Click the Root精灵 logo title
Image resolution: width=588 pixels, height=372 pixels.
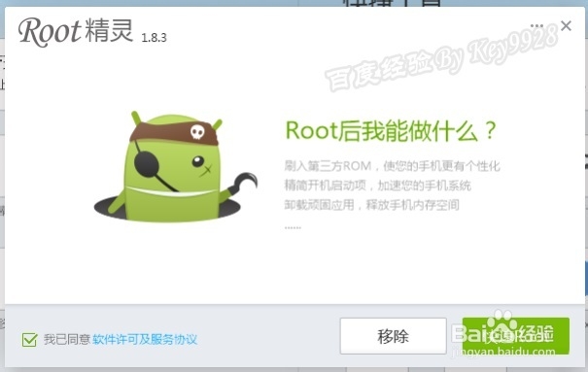pos(76,31)
